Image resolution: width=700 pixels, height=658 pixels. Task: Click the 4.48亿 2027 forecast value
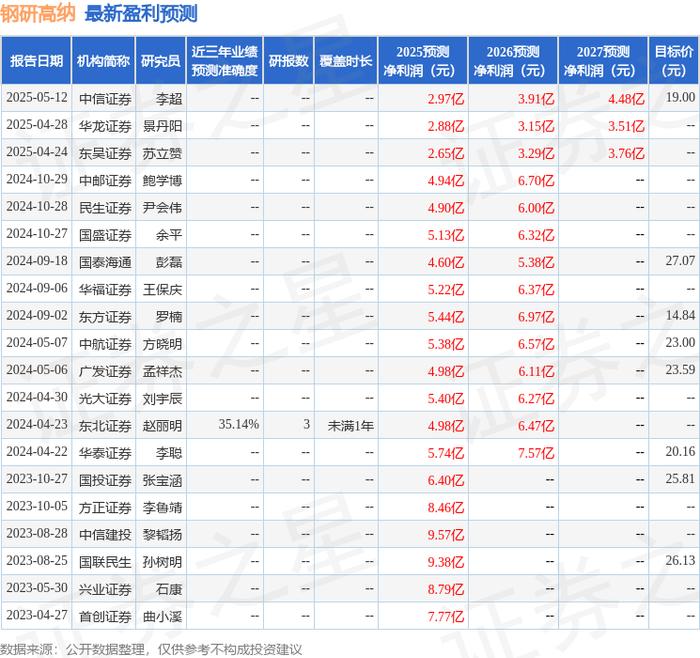pyautogui.click(x=626, y=99)
